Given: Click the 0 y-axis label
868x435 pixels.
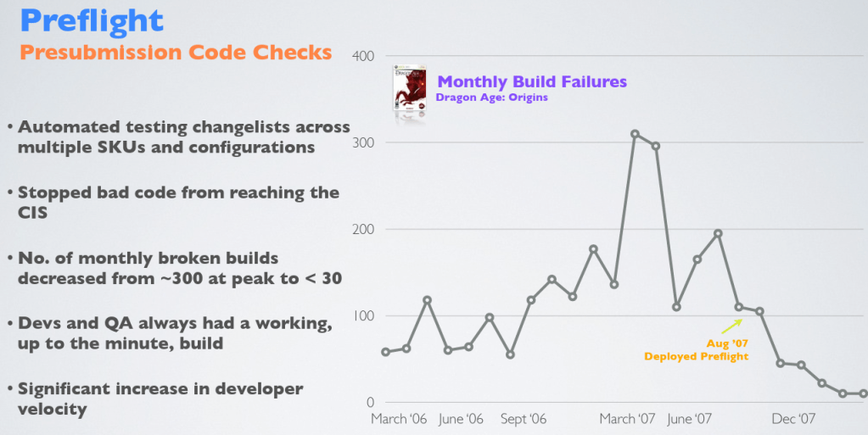Looking at the screenshot, I should click(x=370, y=402).
